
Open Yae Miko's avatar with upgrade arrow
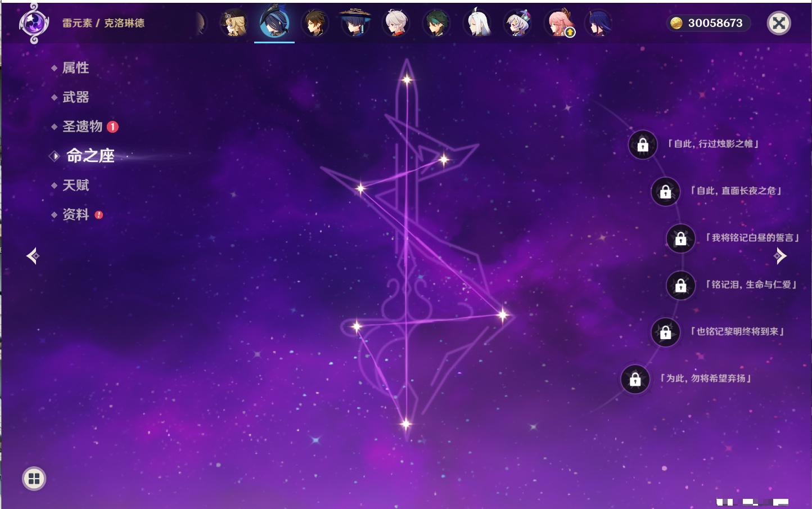(x=559, y=23)
